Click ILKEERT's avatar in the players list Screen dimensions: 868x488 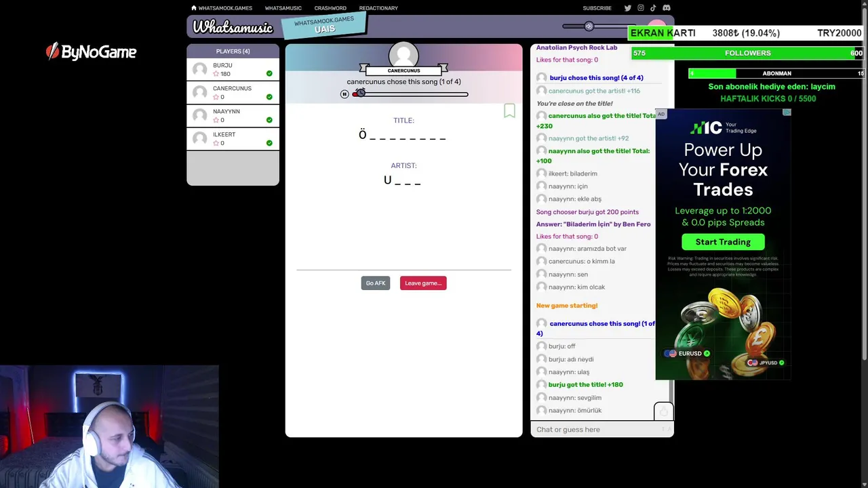click(199, 138)
